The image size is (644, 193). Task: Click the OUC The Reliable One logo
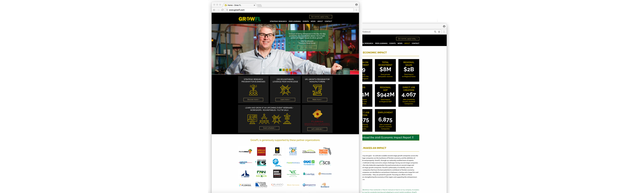point(309,163)
